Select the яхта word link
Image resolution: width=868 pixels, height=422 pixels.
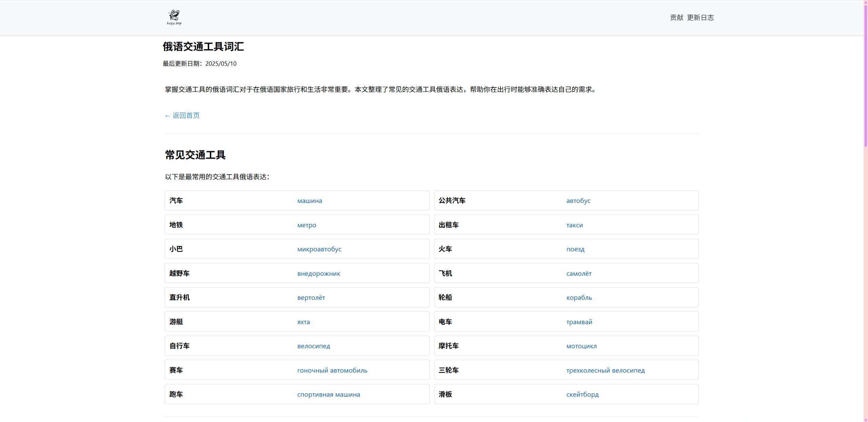coord(303,322)
